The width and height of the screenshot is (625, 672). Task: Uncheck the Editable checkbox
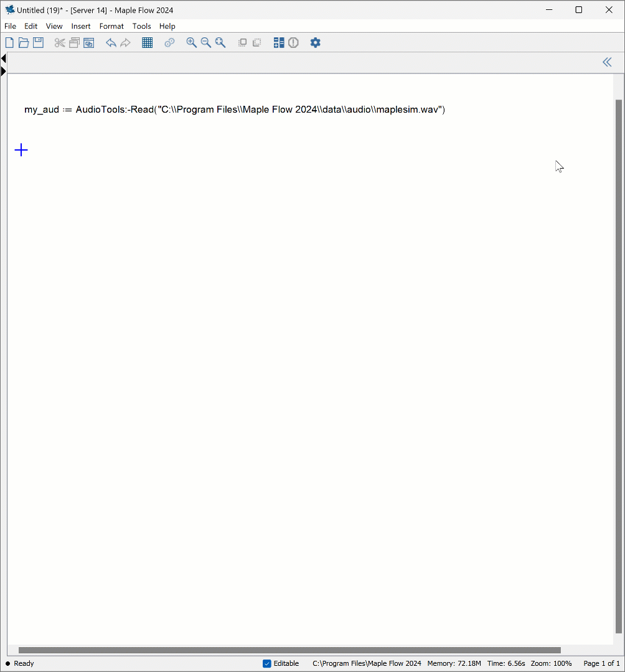[267, 663]
